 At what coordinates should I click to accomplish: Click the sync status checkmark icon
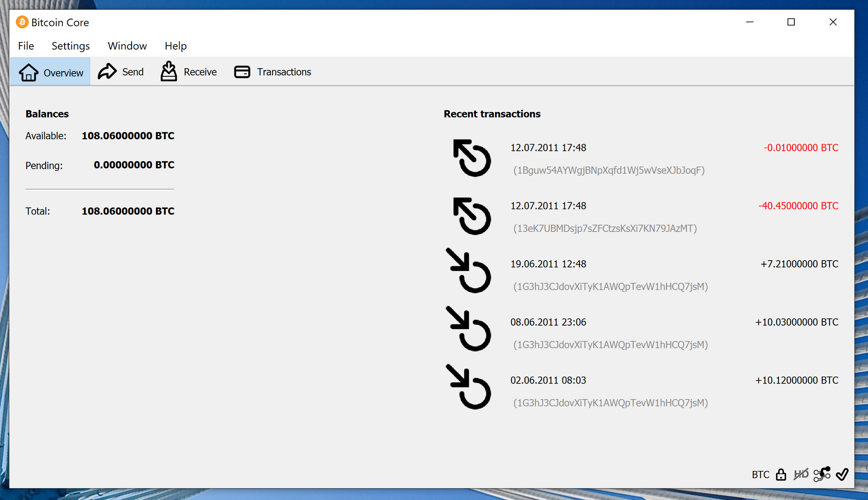(x=842, y=474)
